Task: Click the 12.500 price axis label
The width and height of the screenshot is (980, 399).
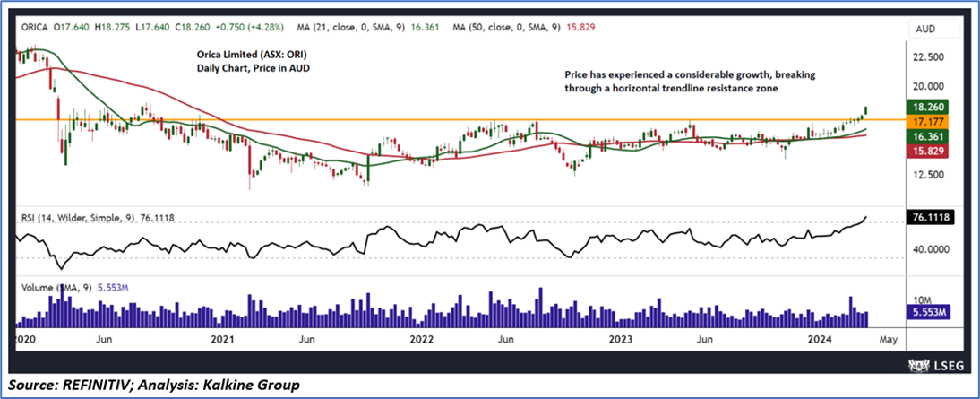Action: [x=931, y=175]
